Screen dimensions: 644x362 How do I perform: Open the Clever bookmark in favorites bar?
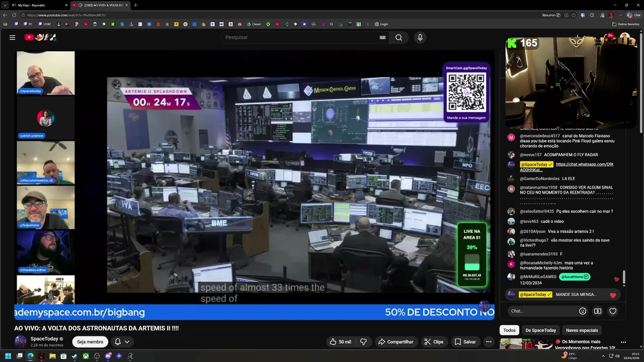point(254,24)
